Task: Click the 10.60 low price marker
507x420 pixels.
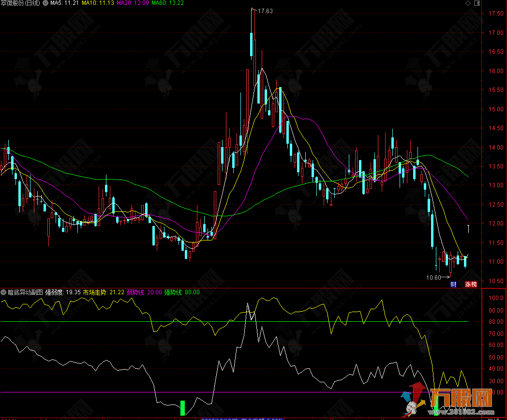Action: [433, 278]
